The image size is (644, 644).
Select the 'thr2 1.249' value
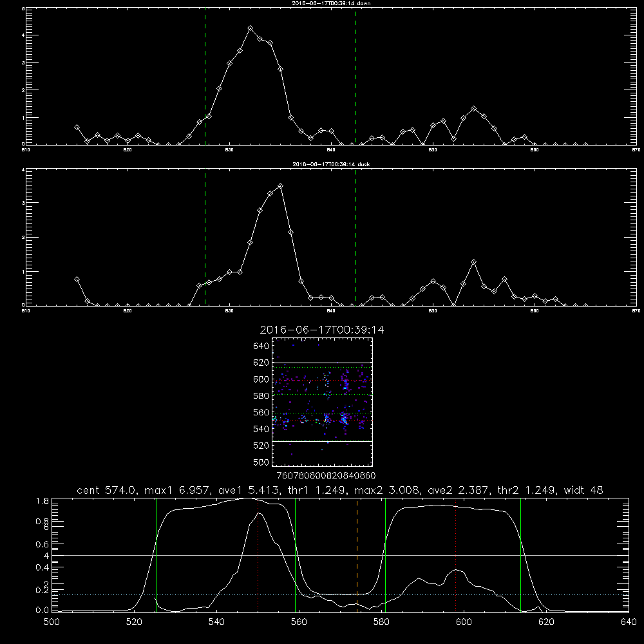tap(527, 490)
